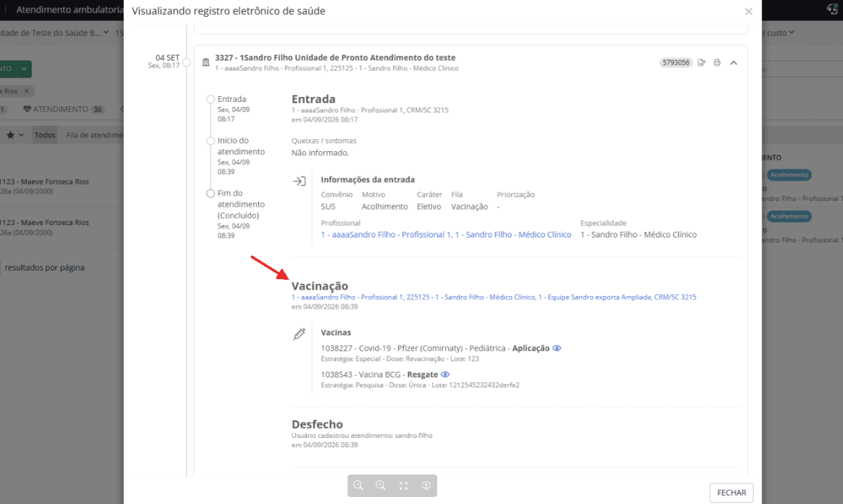Click the FECHAR button

click(x=731, y=493)
